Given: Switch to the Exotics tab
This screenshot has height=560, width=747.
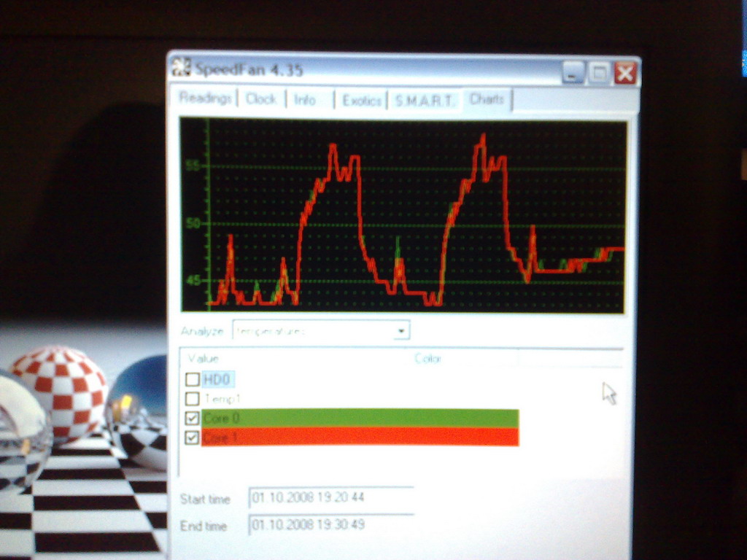Looking at the screenshot, I should (x=362, y=101).
